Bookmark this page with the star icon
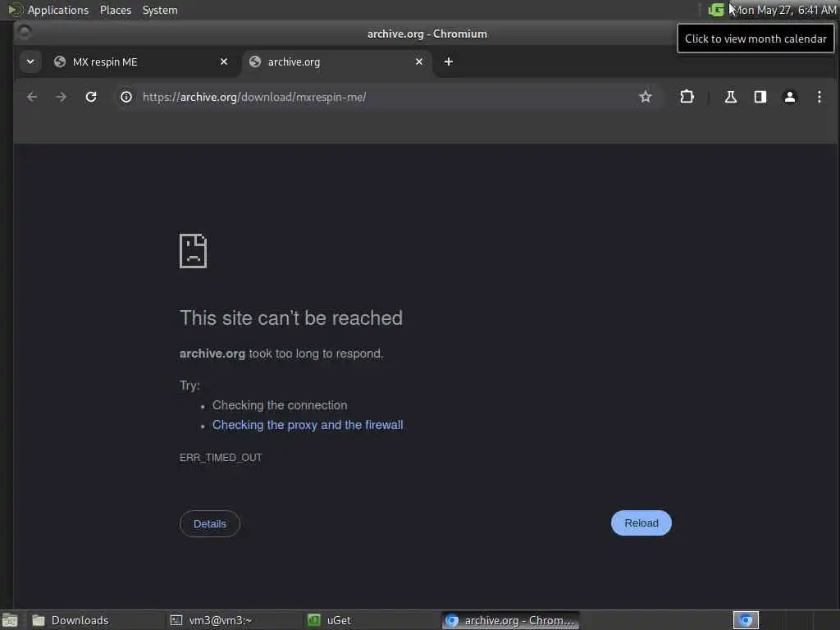The height and width of the screenshot is (630, 840). pyautogui.click(x=646, y=97)
